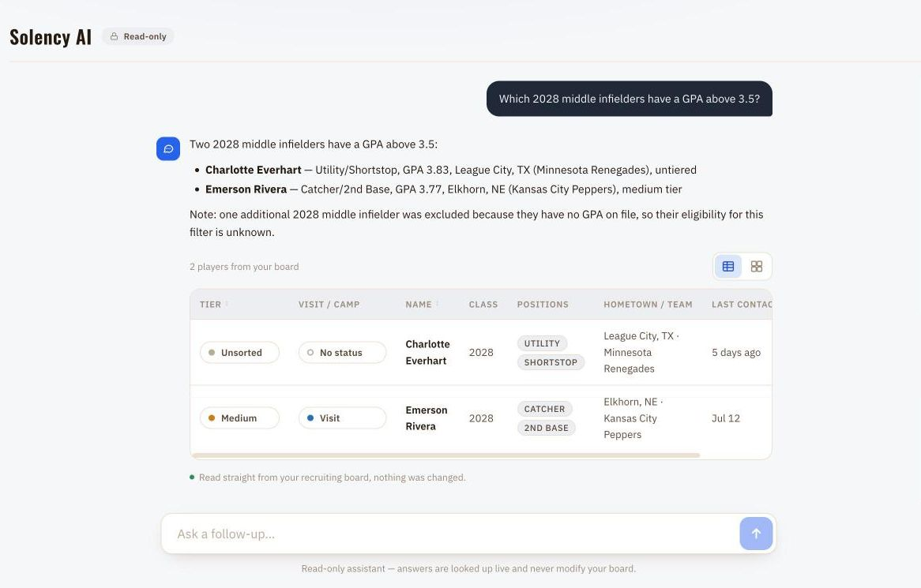Image resolution: width=921 pixels, height=588 pixels.
Task: Click Elkhorn, NE hometown cell
Action: [633, 418]
